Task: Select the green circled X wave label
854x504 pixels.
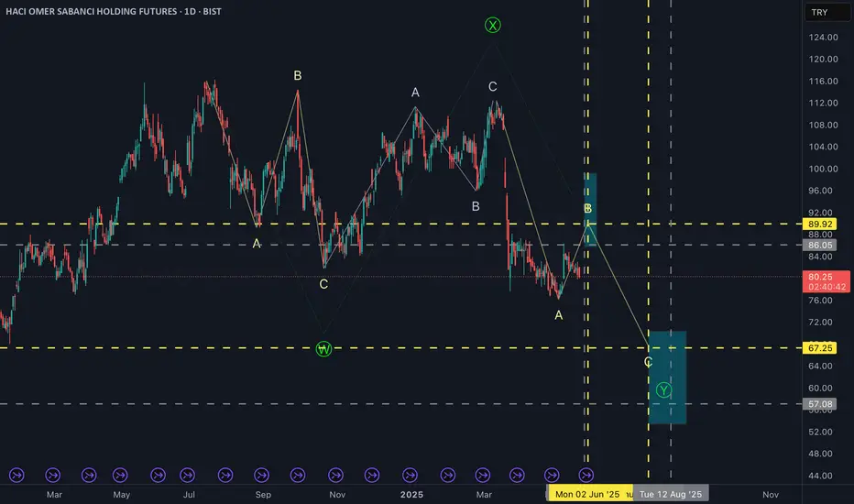Action: point(493,25)
